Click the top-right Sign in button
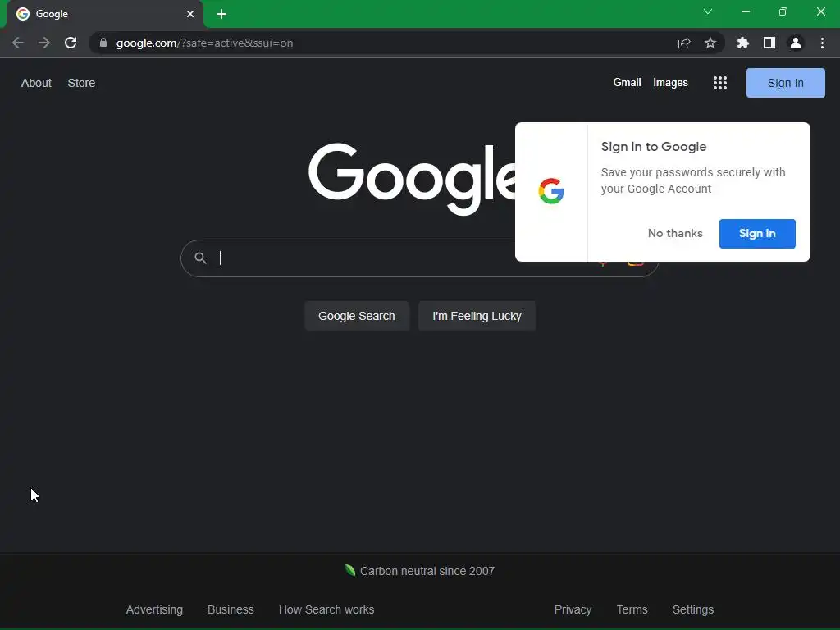 (x=785, y=83)
